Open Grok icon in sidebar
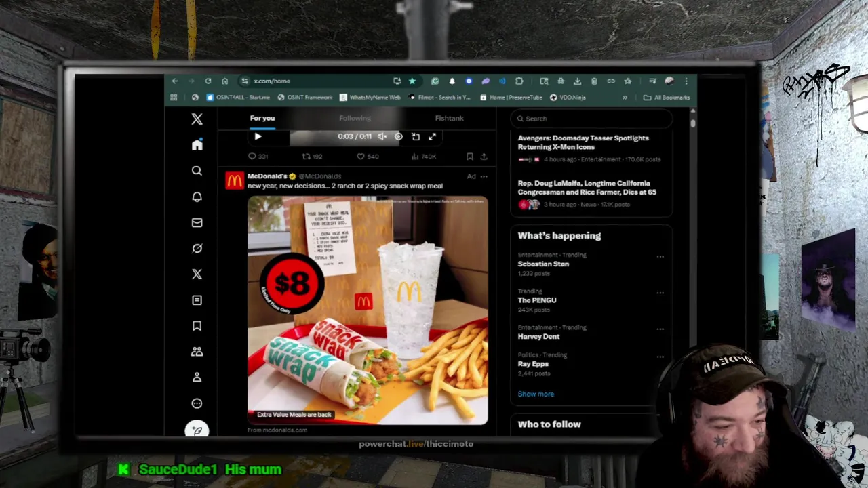868x488 pixels. [x=197, y=248]
